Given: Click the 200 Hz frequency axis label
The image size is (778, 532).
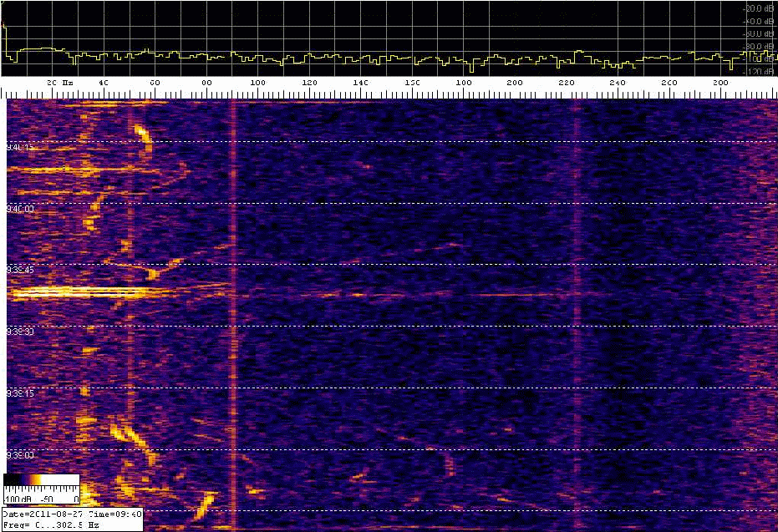Looking at the screenshot, I should click(x=515, y=84).
